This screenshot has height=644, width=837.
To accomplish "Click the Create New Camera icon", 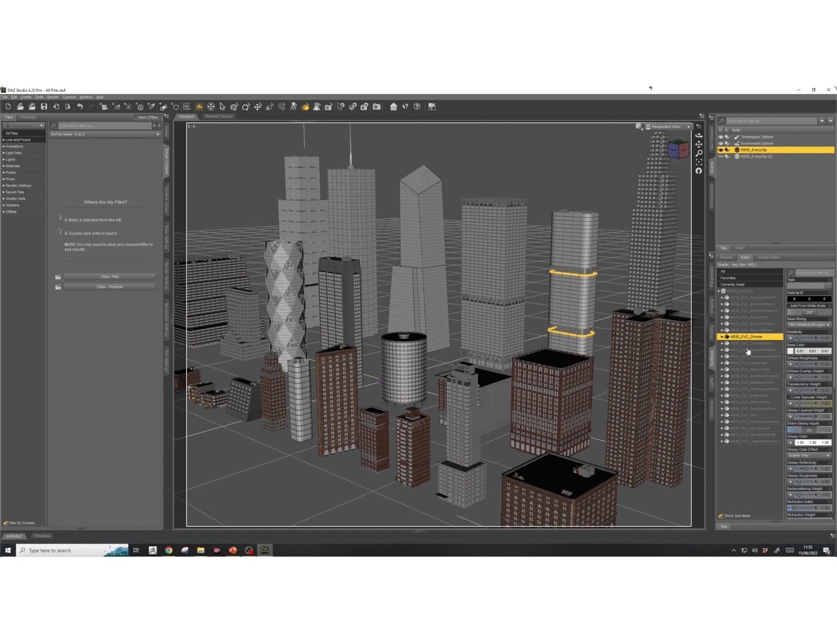I will pos(103,106).
